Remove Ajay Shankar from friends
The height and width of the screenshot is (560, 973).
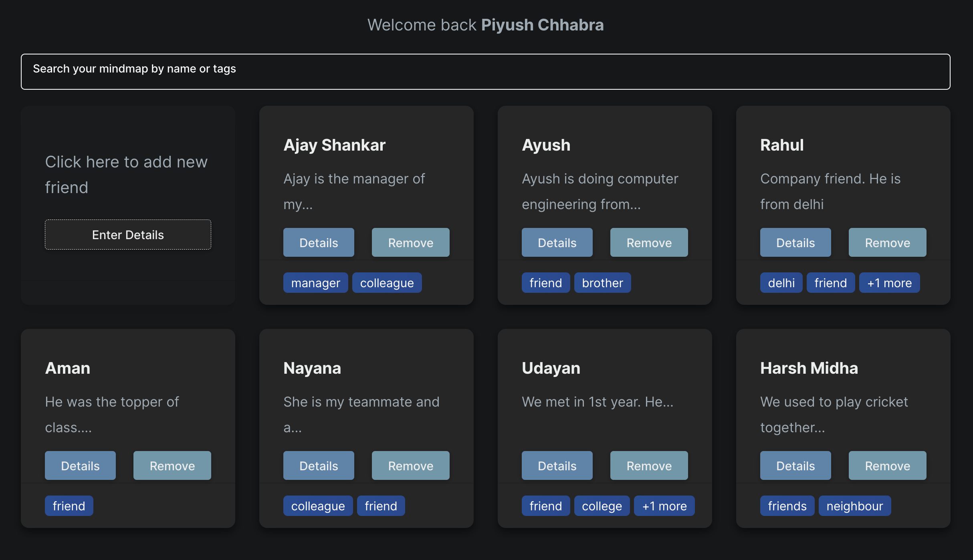tap(410, 242)
